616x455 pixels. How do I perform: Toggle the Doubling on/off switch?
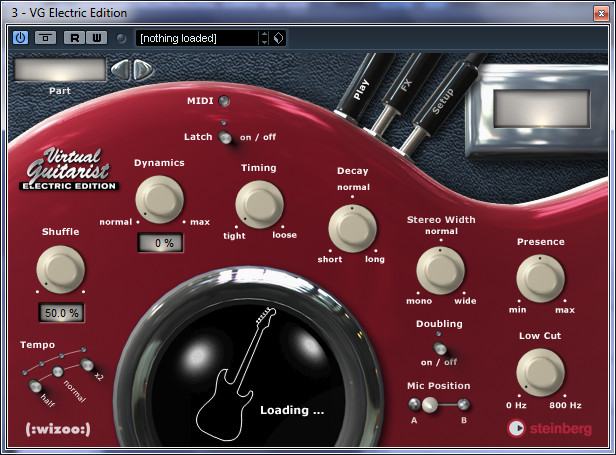440,348
